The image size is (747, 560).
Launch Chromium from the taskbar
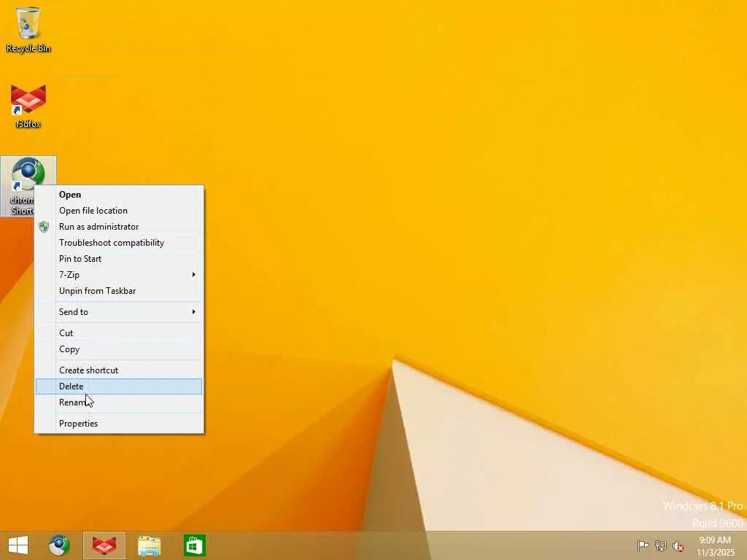coord(59,545)
